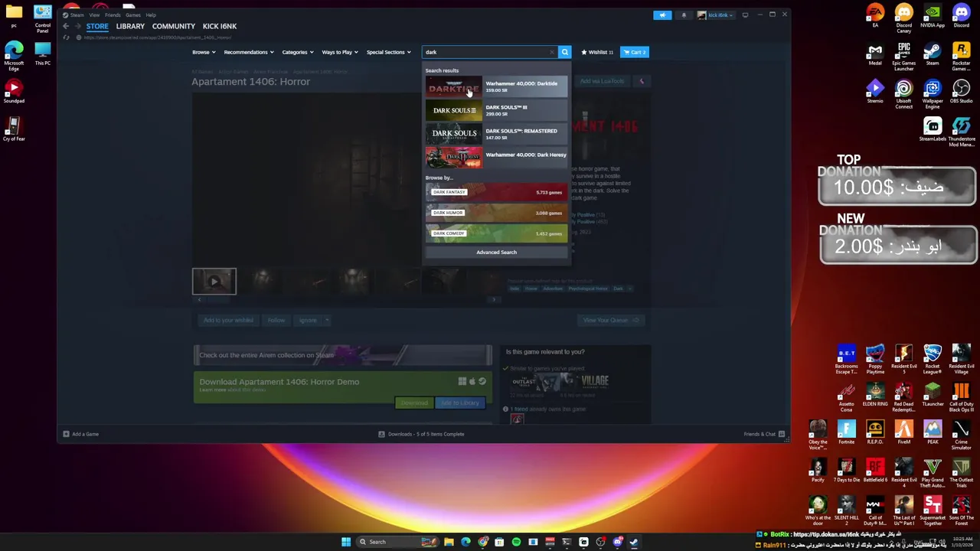
Task: Click the Steam announcements megaphone button
Action: pyautogui.click(x=662, y=15)
